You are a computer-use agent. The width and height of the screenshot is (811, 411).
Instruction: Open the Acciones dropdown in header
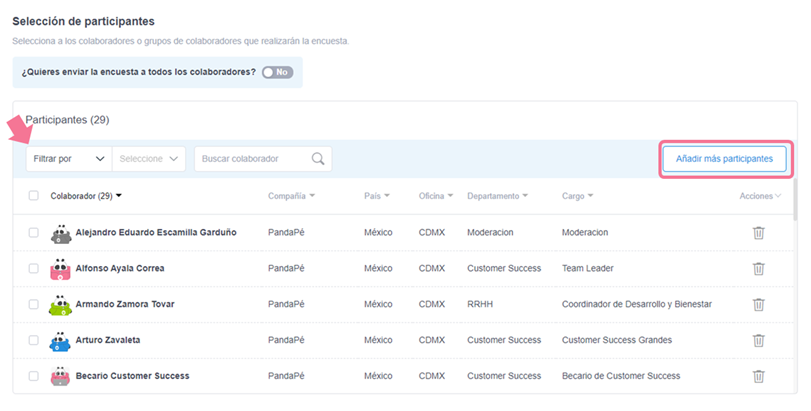tap(761, 196)
